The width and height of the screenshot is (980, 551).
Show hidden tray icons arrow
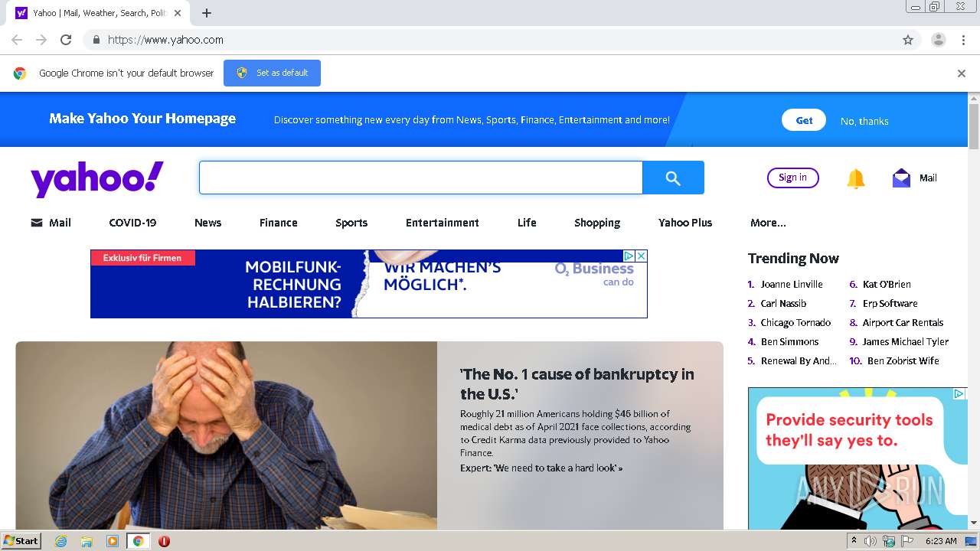point(854,540)
